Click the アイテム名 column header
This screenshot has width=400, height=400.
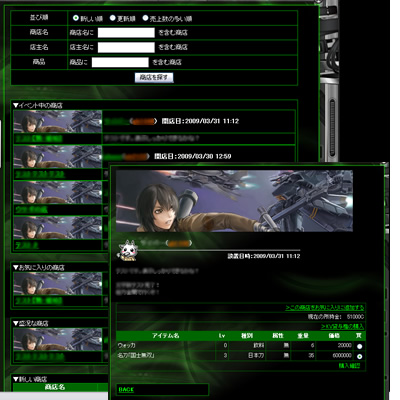(x=166, y=336)
